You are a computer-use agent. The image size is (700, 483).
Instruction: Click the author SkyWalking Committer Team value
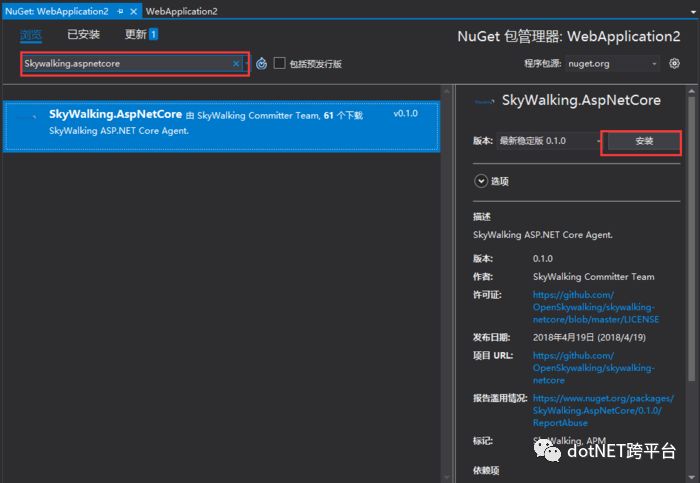(x=593, y=276)
